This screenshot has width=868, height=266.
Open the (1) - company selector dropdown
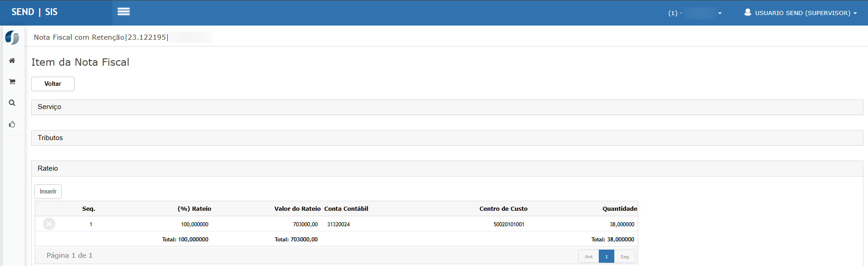(695, 13)
